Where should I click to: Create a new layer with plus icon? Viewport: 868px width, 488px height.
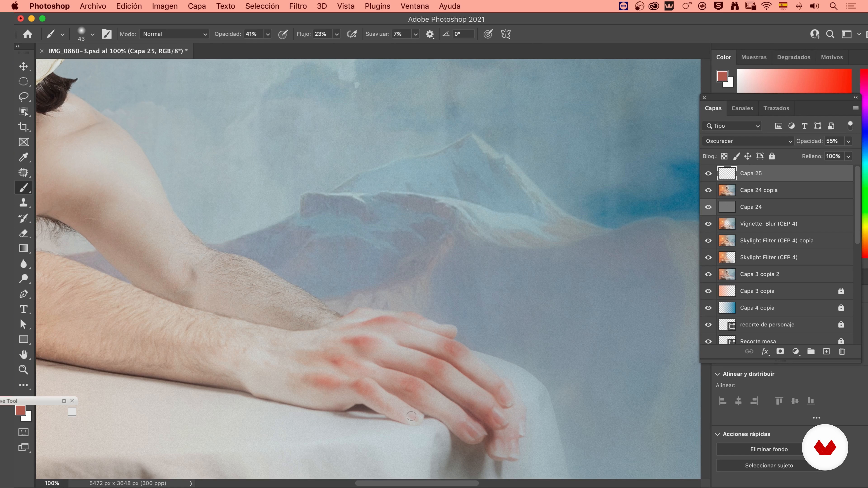click(826, 351)
